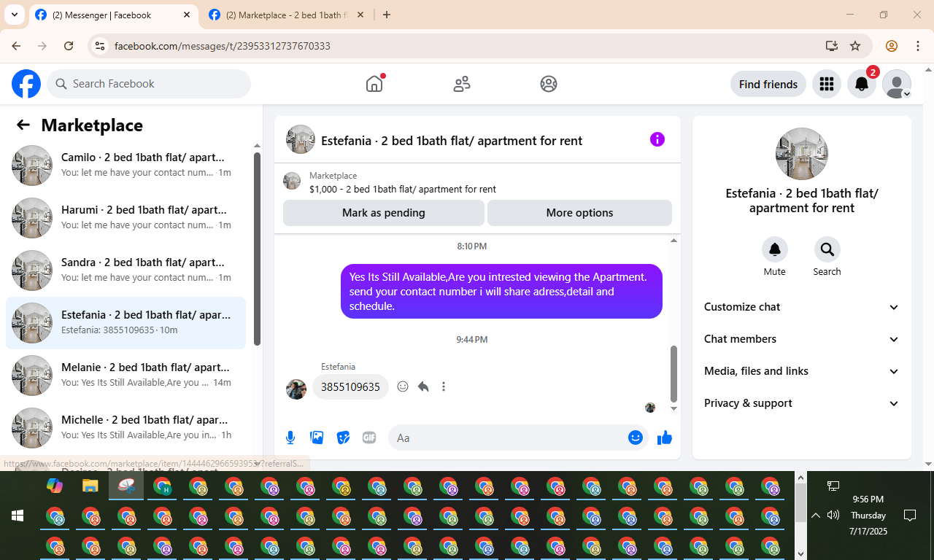The width and height of the screenshot is (934, 560).
Task: Open the emoji picker in message box
Action: [636, 437]
